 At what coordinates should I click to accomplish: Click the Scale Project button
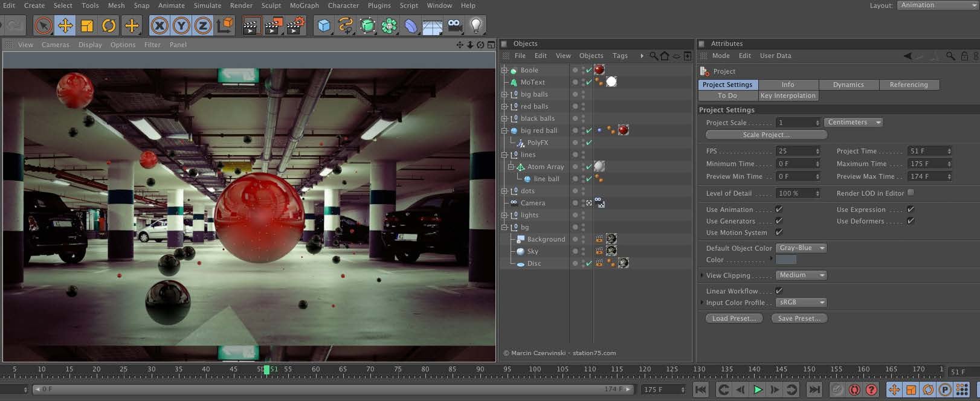[766, 135]
